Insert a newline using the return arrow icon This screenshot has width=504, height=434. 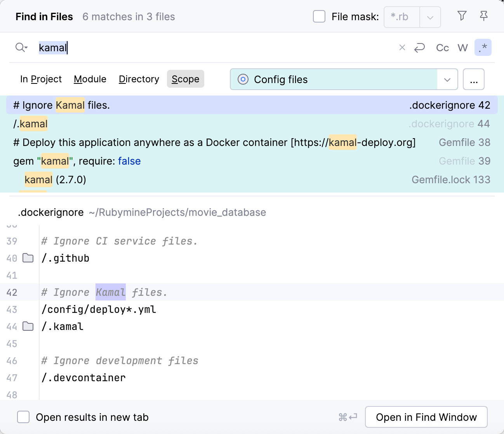[420, 47]
